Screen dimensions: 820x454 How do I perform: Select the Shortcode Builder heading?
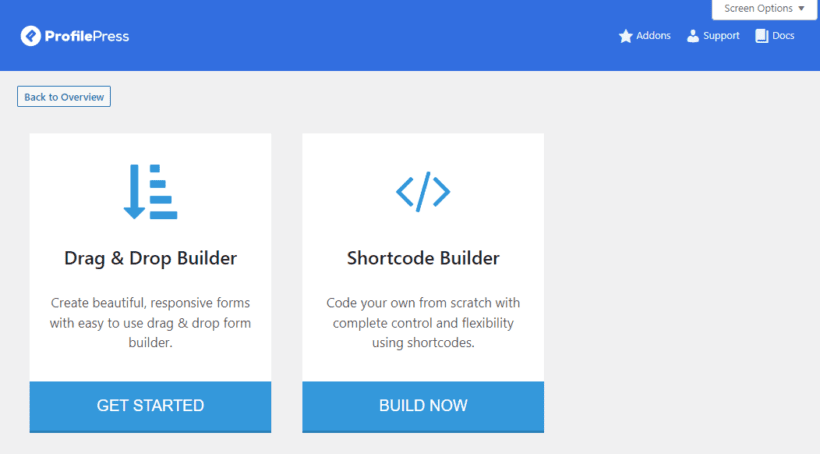[x=423, y=258]
